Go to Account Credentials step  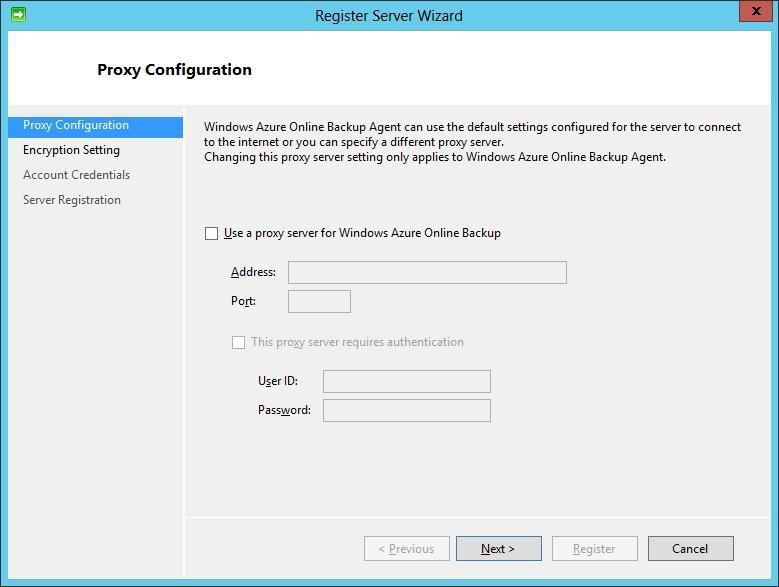click(77, 175)
